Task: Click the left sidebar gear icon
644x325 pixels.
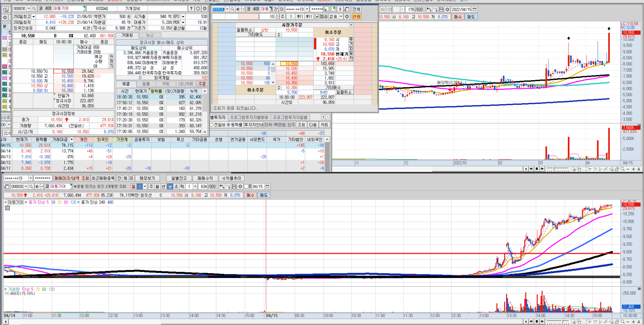Action: coord(5,17)
